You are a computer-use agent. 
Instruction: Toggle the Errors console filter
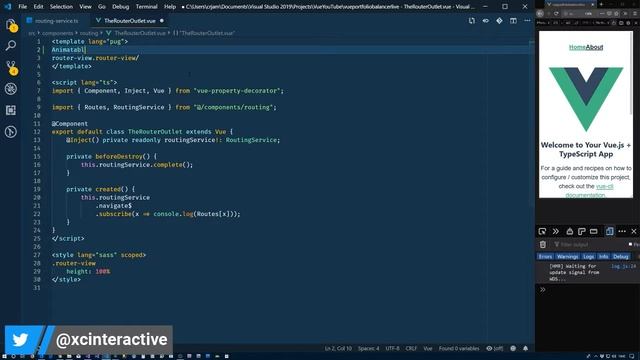(x=545, y=256)
